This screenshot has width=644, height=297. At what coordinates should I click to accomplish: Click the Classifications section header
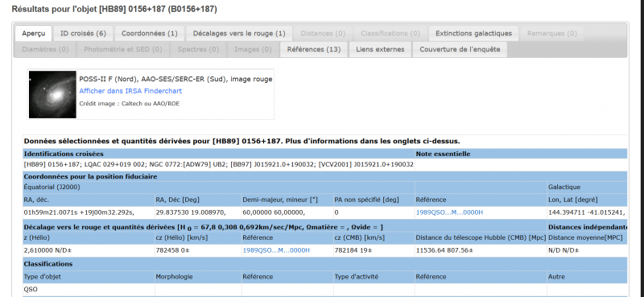tap(48, 264)
